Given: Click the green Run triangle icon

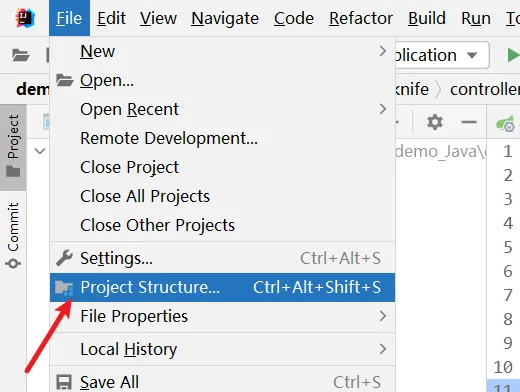Looking at the screenshot, I should pos(513,55).
